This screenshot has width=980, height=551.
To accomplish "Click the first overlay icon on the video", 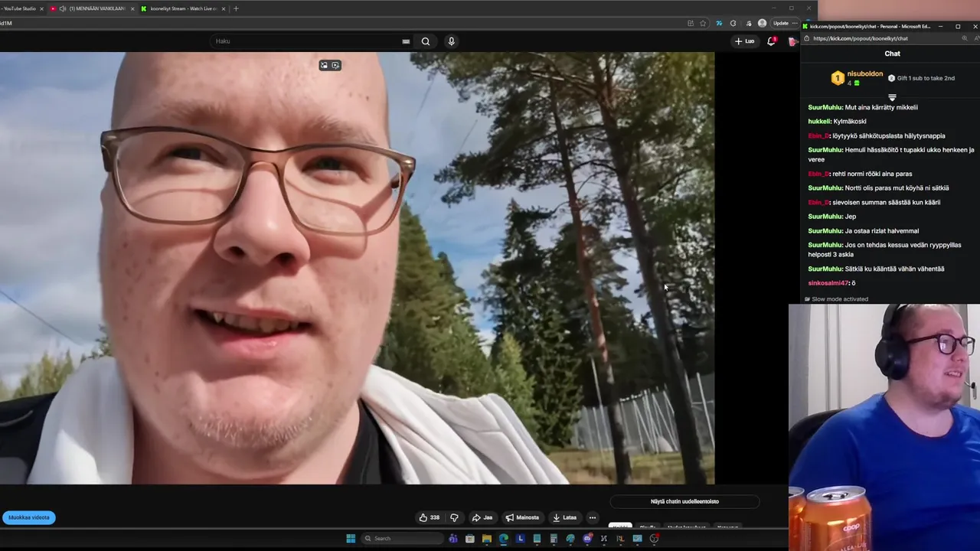I will (324, 65).
